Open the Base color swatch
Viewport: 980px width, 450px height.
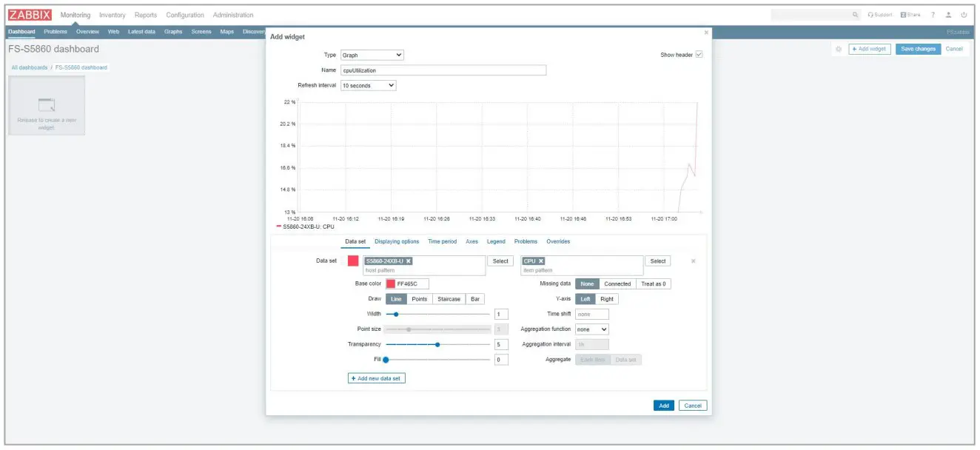pos(390,283)
